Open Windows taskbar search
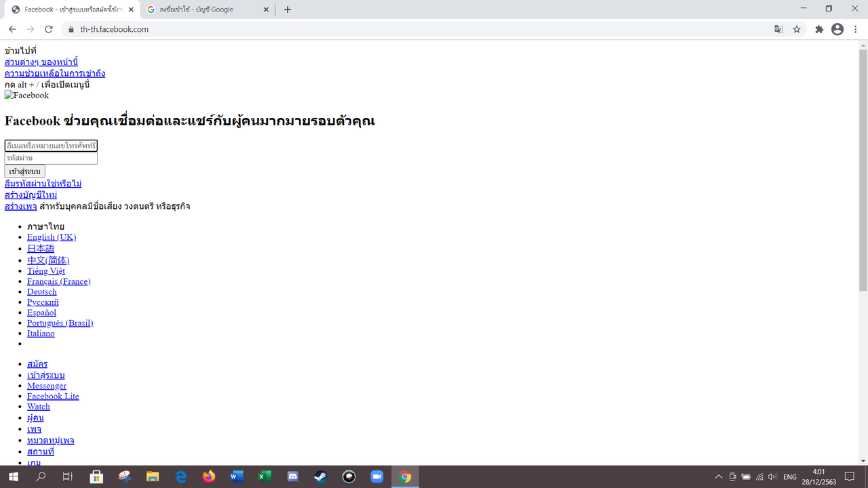Image resolution: width=868 pixels, height=488 pixels. [41, 476]
